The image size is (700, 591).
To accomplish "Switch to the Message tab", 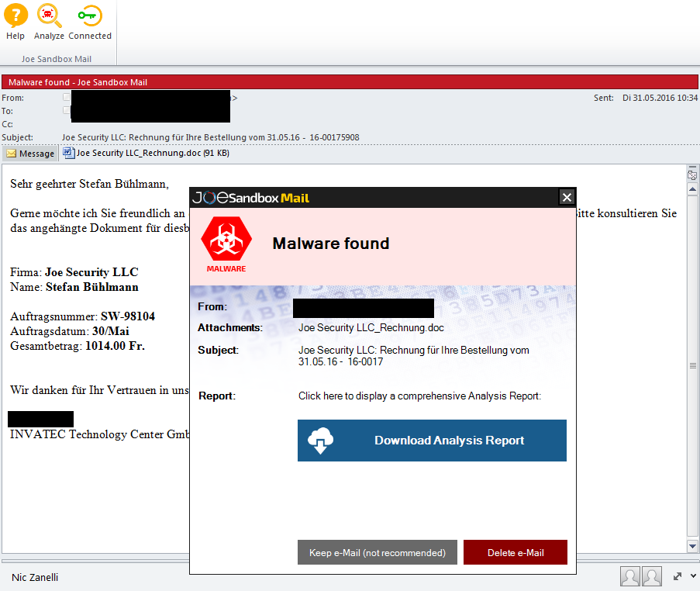I will pyautogui.click(x=29, y=153).
